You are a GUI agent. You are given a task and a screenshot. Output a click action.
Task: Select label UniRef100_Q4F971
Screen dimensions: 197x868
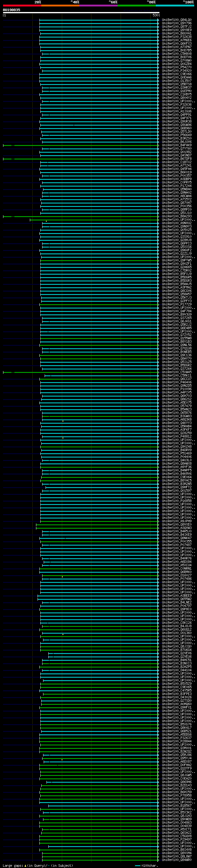tap(177, 118)
